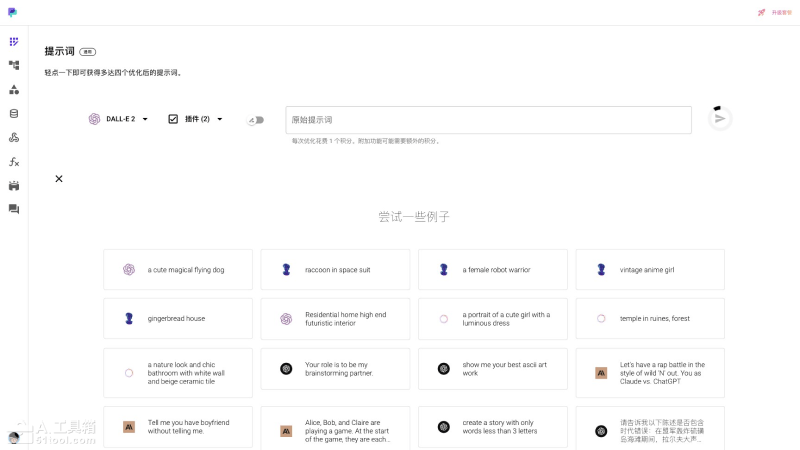Toggle the switch left of prompt input
This screenshot has width=800, height=450.
coord(256,120)
